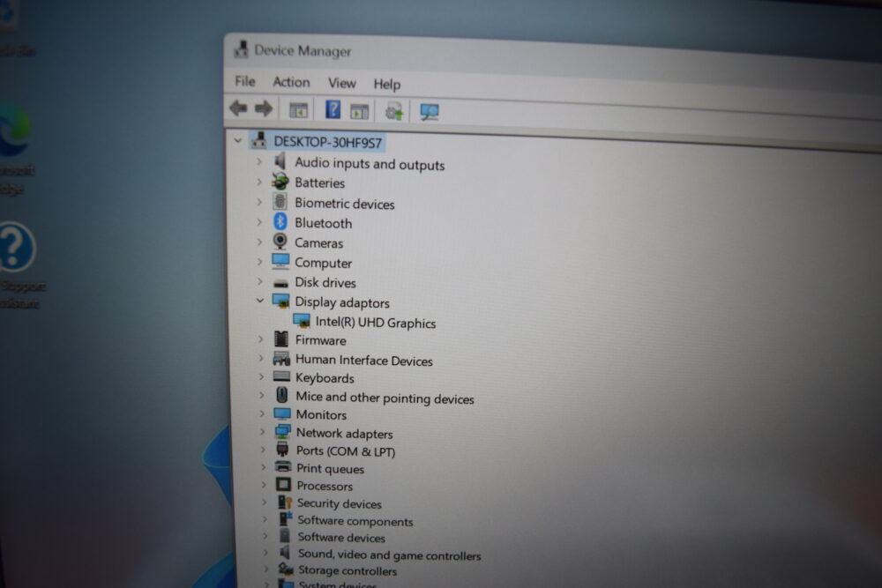Select the Software components label
882x588 pixels.
[355, 521]
